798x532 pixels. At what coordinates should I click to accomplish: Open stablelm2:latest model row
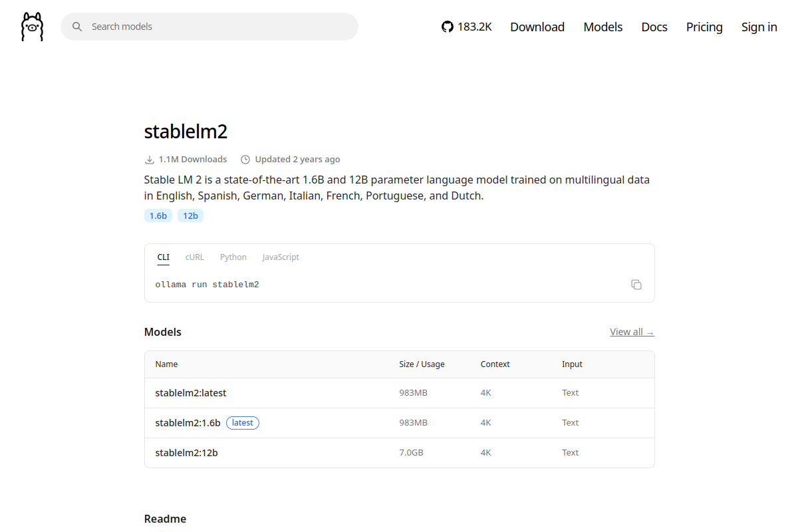point(400,393)
